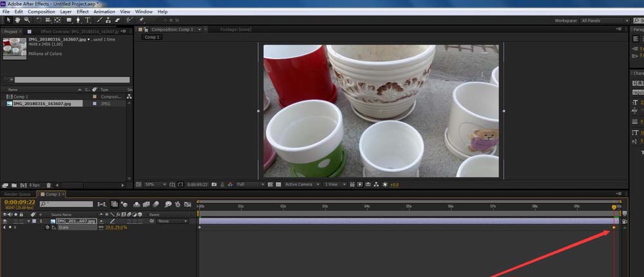Toggle visibility eye of IMG layer
The image size is (644, 277).
(x=6, y=221)
